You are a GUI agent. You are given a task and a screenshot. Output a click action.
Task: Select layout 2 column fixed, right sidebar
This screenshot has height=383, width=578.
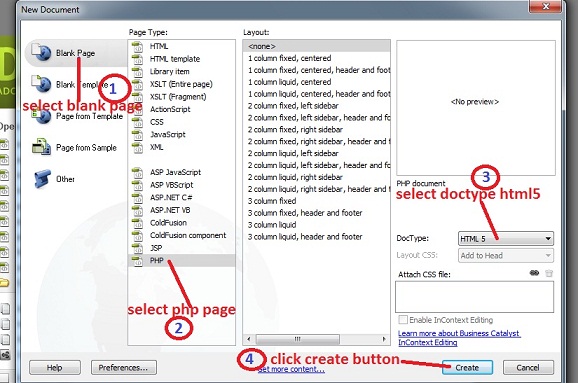tap(317, 129)
